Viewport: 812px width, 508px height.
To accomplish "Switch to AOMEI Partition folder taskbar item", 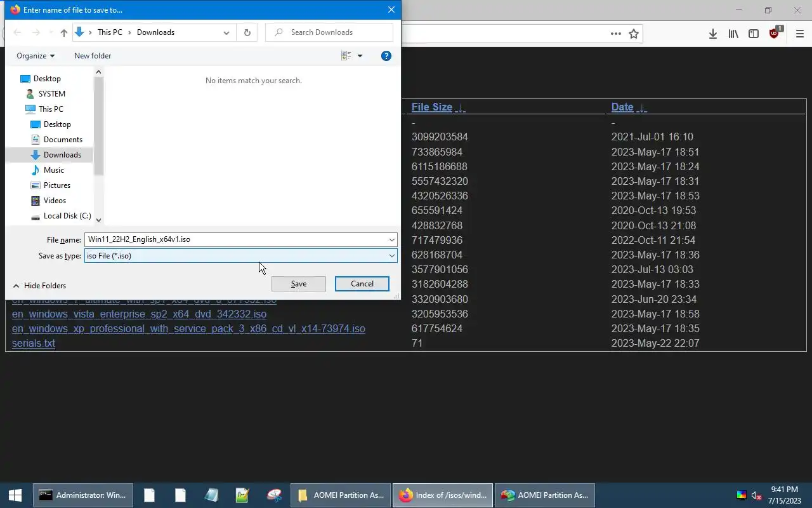I will coord(341,495).
